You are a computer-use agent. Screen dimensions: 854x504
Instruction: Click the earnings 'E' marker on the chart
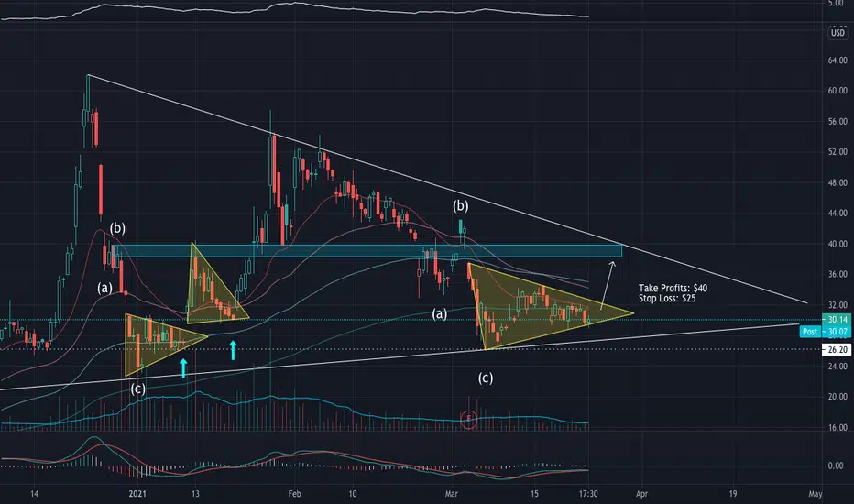[x=469, y=419]
